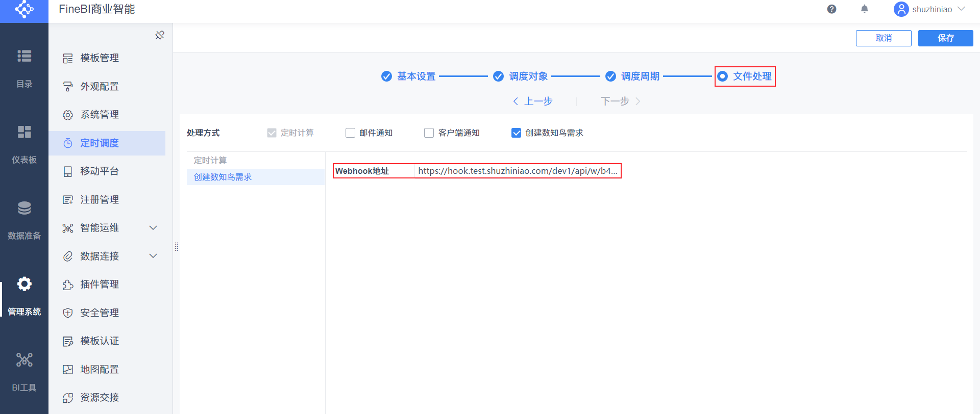Screen dimensions: 980x414
Task: Click the FineBI logo icon
Action: click(x=24, y=9)
